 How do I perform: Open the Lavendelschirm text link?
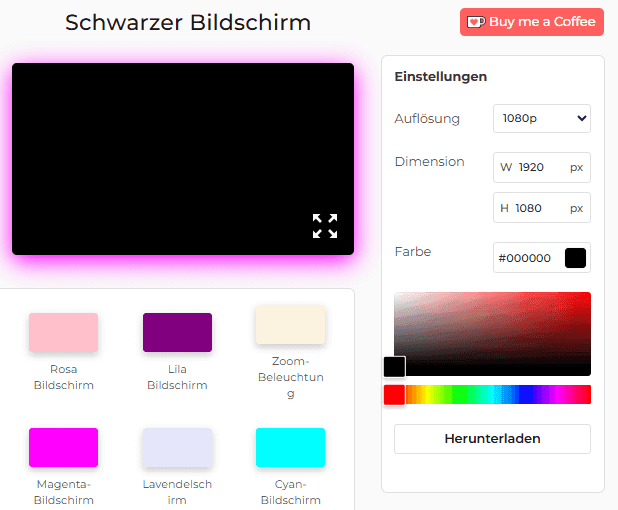[177, 492]
